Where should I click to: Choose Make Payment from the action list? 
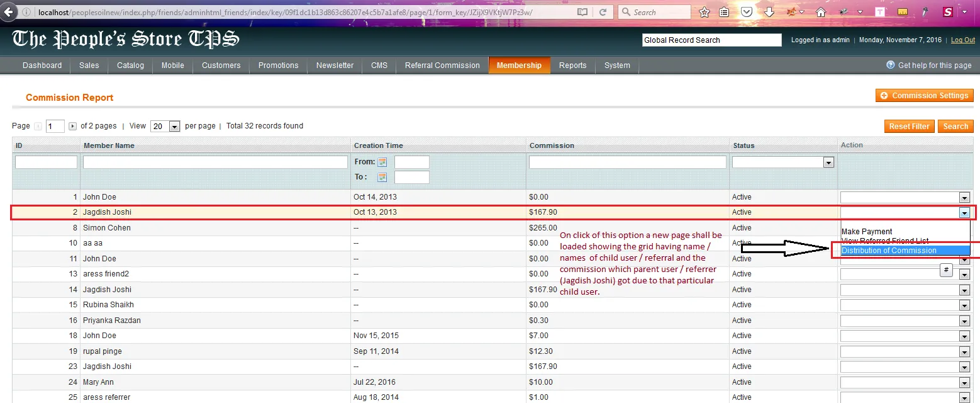(x=905, y=232)
